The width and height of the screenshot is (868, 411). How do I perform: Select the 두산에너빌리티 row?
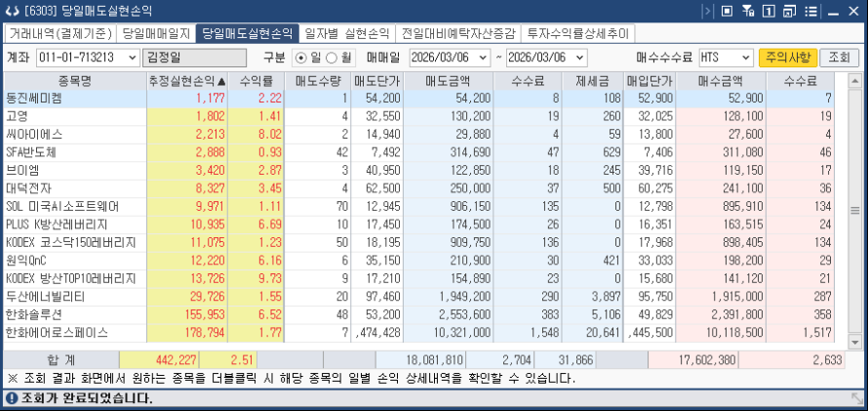[x=419, y=297]
